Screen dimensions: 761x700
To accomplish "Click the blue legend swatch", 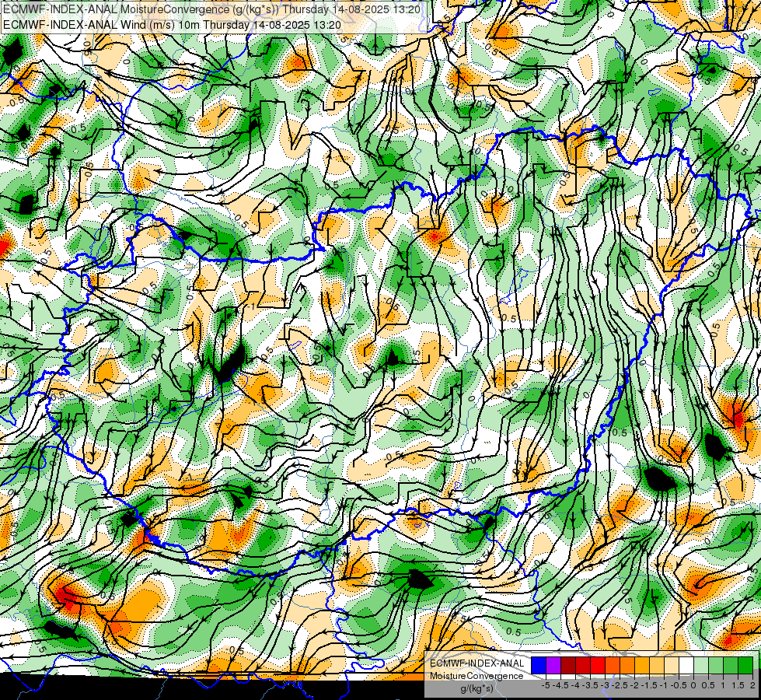I will (539, 665).
